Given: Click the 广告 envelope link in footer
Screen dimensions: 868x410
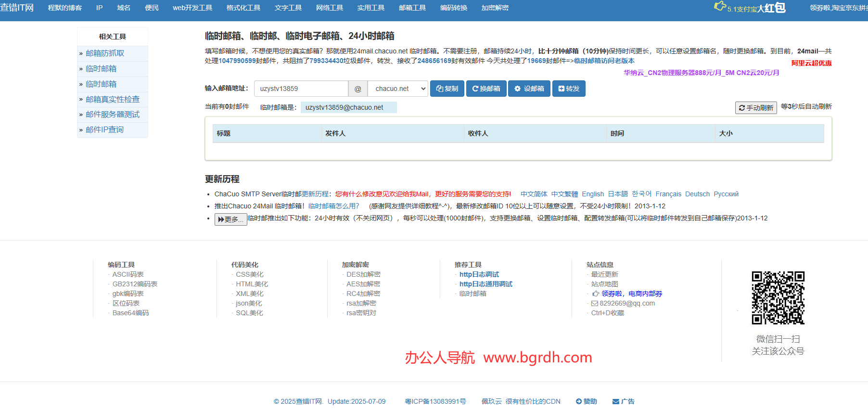Looking at the screenshot, I should point(623,401).
